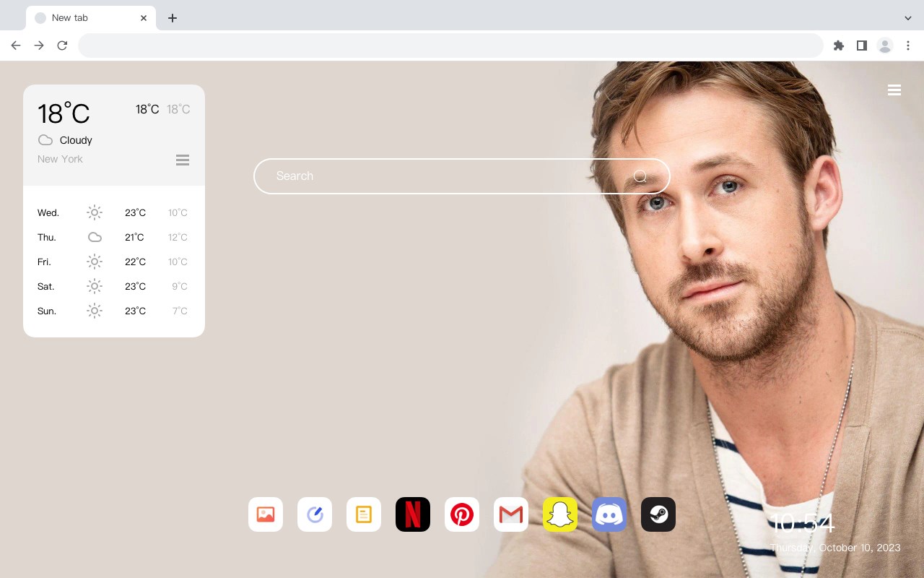
Task: Open the weather widget menu icon
Action: [183, 160]
